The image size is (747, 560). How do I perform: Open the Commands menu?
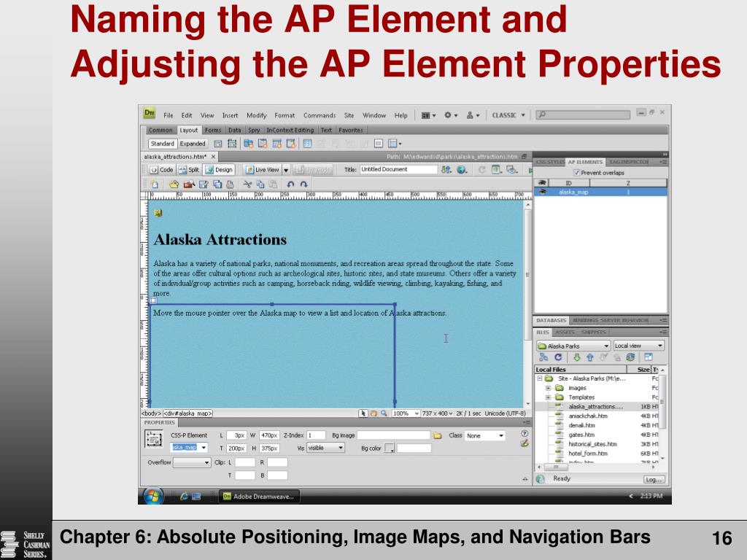click(x=320, y=115)
